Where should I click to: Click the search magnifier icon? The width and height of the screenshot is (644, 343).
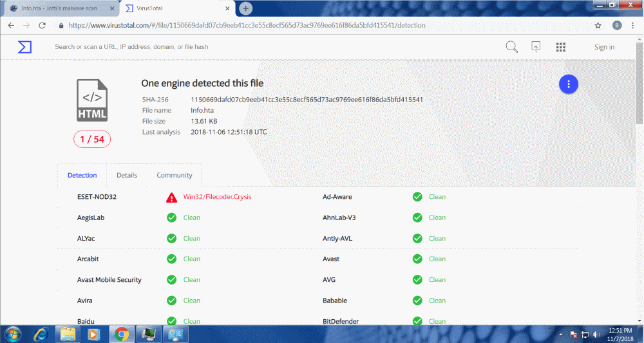pos(512,47)
